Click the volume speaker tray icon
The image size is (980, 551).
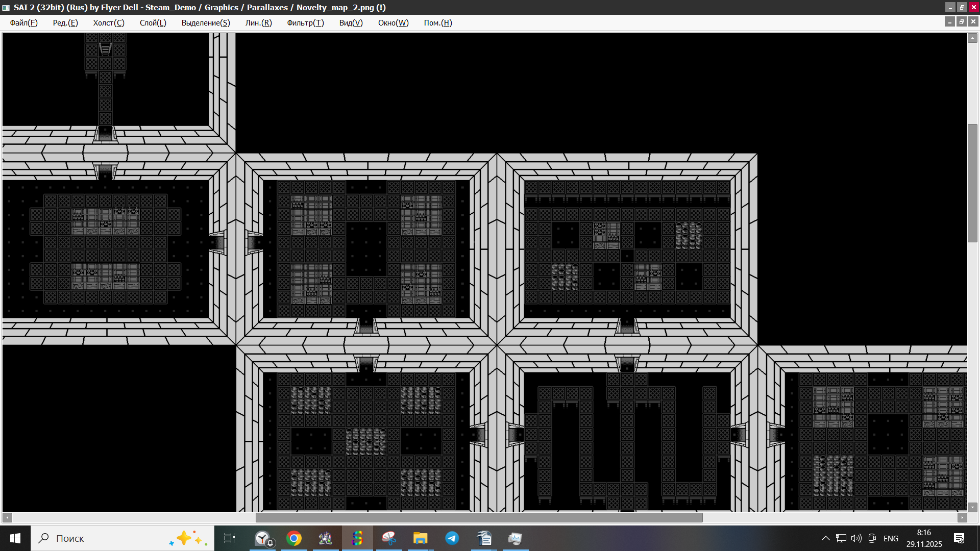click(856, 538)
